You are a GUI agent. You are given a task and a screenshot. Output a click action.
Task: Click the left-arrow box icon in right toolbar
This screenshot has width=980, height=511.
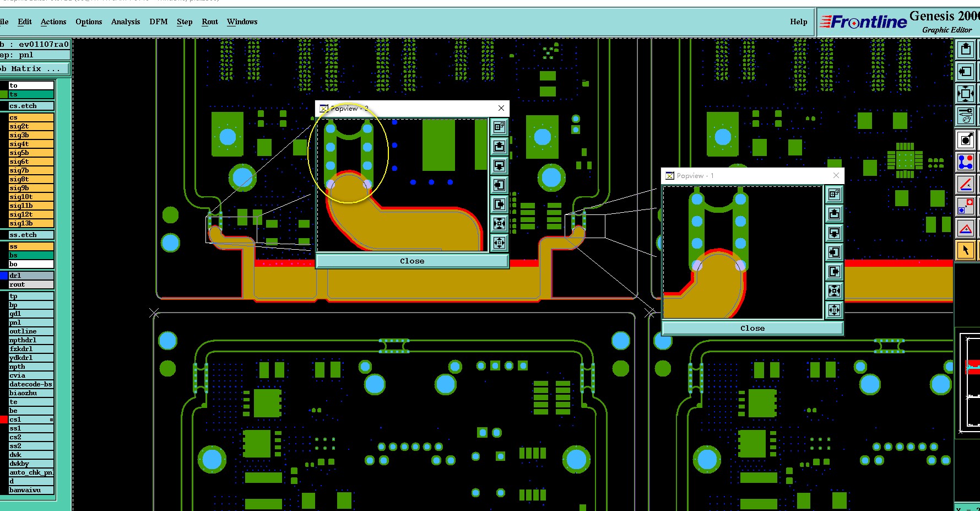coord(966,72)
